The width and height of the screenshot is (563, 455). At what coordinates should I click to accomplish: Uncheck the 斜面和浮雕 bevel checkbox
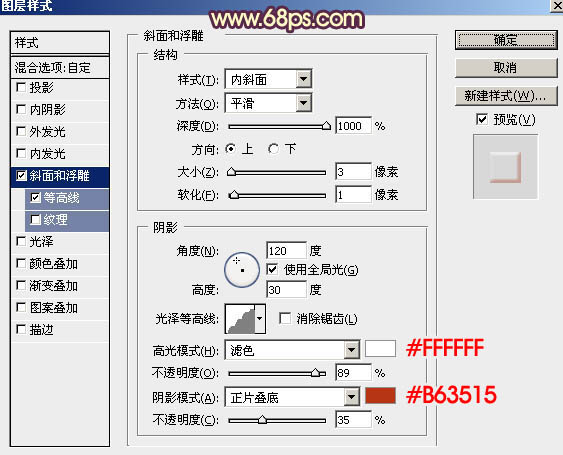(x=21, y=176)
